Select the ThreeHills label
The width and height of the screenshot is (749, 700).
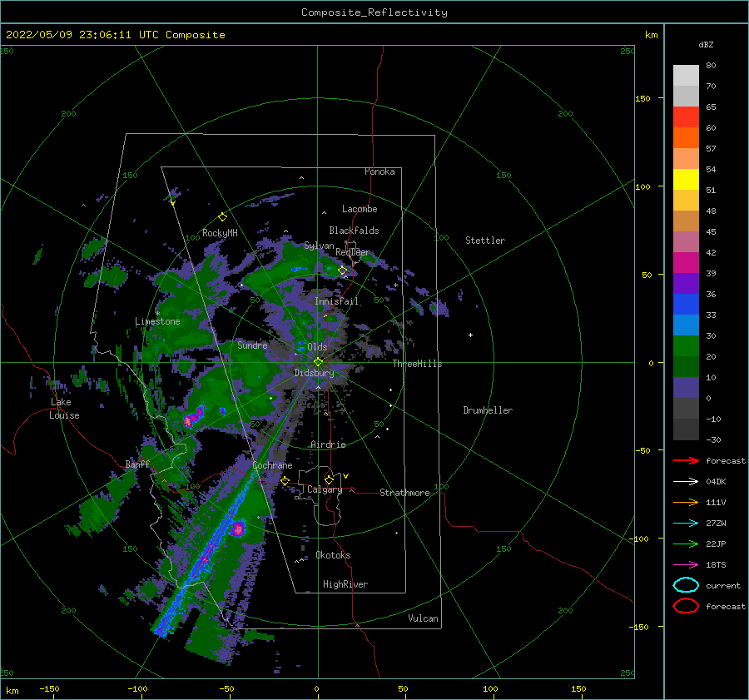[418, 364]
